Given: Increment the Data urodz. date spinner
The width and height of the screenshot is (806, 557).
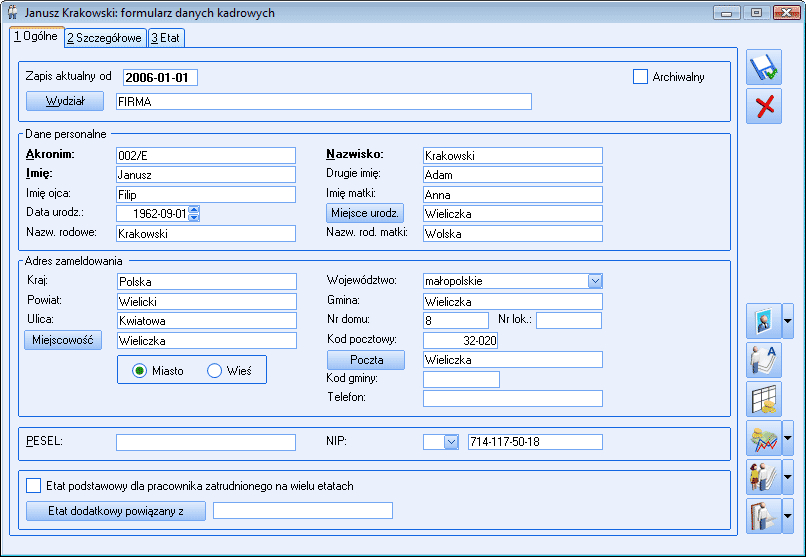Looking at the screenshot, I should coord(194,209).
